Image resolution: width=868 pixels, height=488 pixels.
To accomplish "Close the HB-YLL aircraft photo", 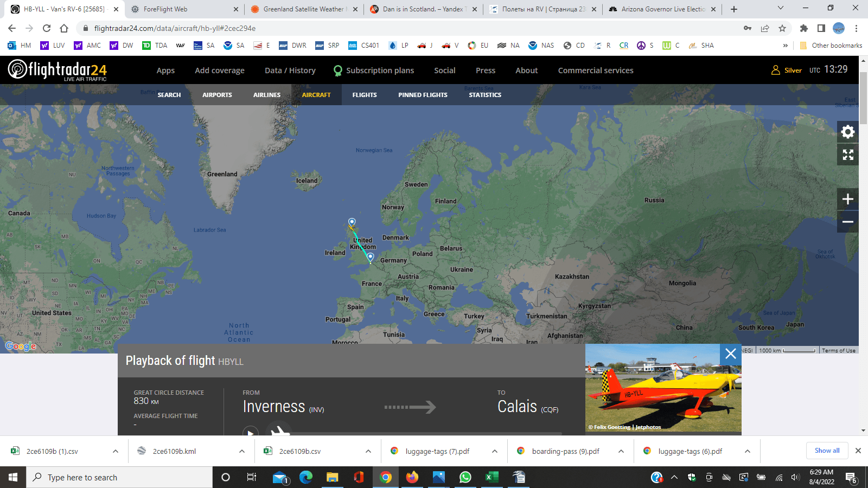I will coord(730,354).
